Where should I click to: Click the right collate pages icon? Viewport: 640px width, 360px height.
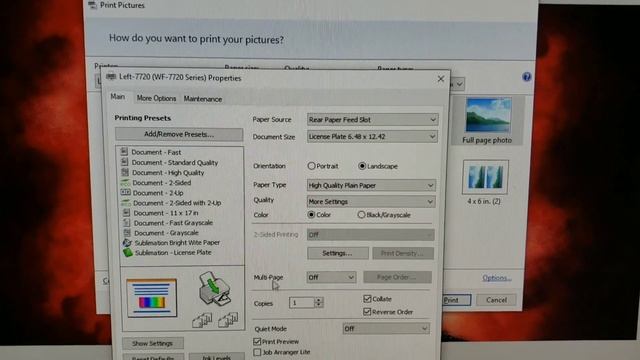(228, 320)
